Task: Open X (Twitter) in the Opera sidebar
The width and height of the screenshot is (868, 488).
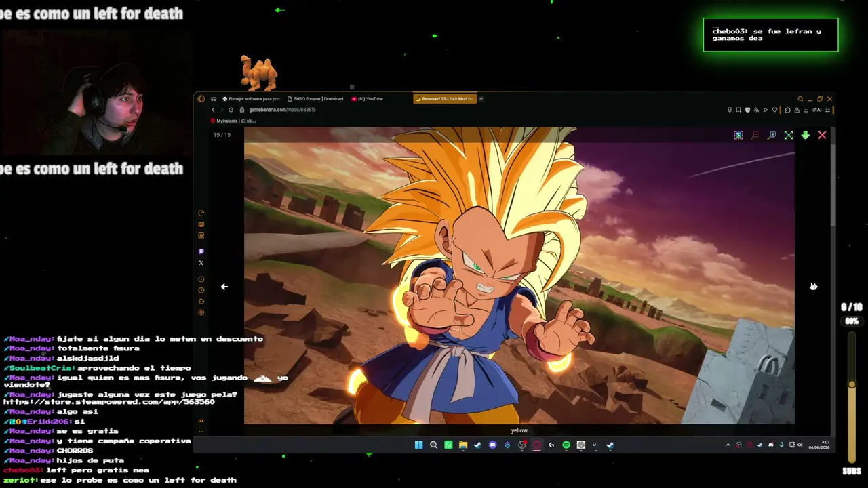Action: click(x=201, y=263)
